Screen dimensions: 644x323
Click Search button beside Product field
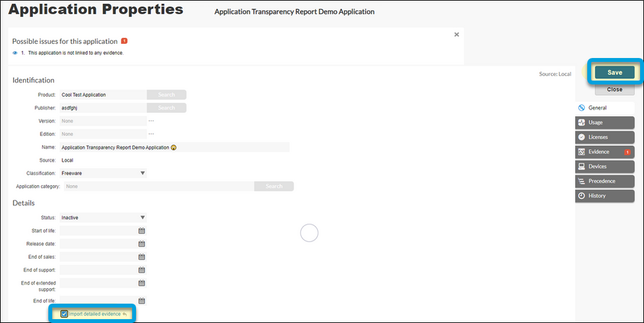[166, 95]
